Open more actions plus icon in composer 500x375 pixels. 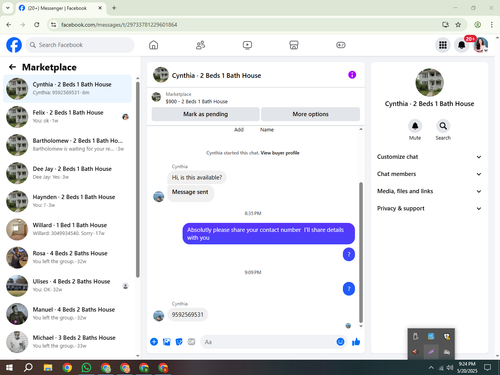154,342
